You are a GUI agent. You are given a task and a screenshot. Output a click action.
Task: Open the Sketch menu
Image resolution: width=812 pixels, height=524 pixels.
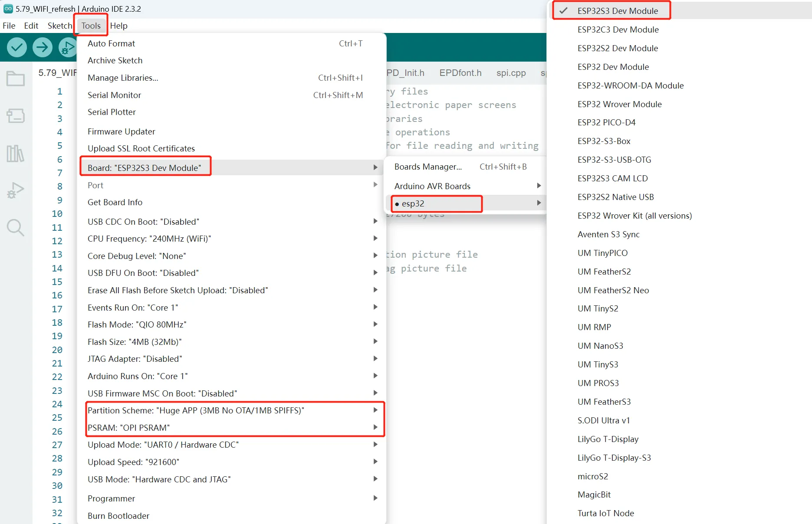tap(59, 26)
